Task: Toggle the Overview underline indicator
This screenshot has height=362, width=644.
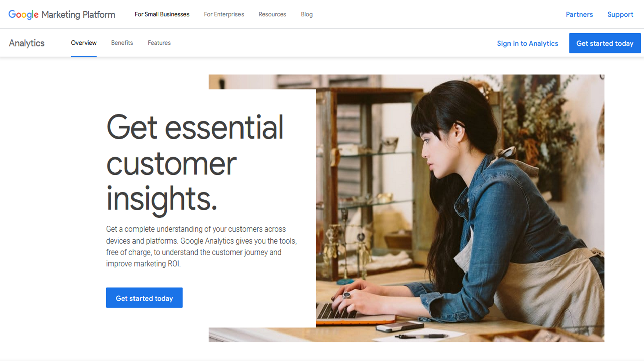Action: tap(84, 55)
